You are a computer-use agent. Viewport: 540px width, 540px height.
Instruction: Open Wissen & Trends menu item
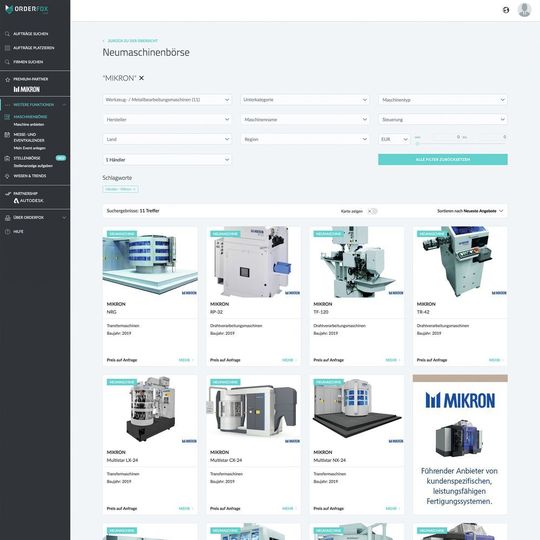click(x=30, y=176)
